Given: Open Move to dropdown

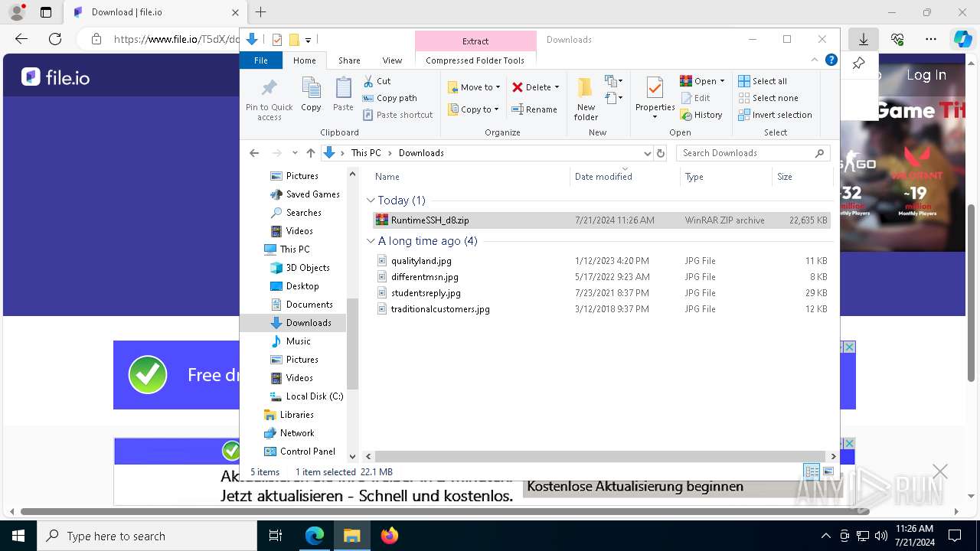Looking at the screenshot, I should click(474, 87).
